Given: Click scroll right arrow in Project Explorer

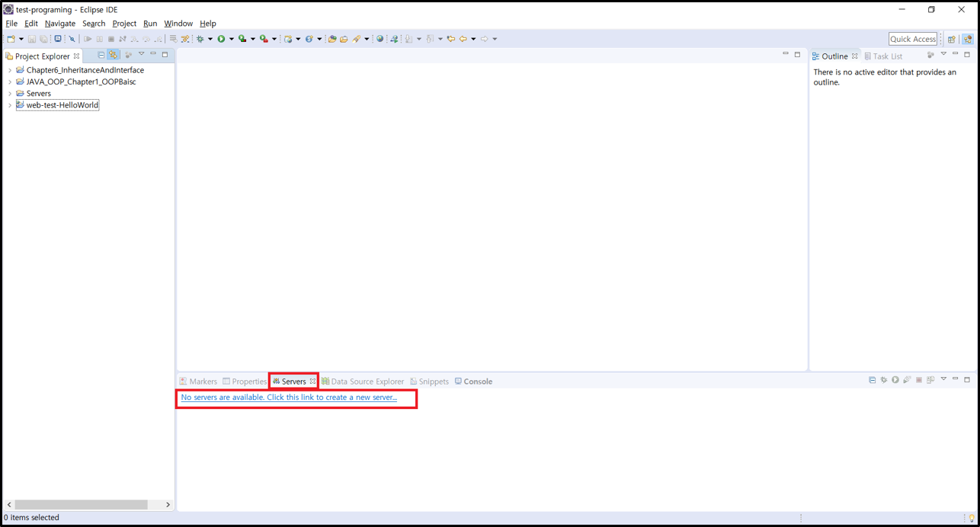Looking at the screenshot, I should [x=168, y=504].
